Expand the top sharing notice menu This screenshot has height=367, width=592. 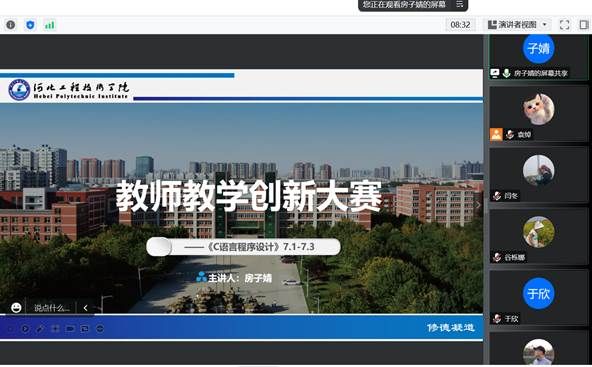tap(459, 5)
